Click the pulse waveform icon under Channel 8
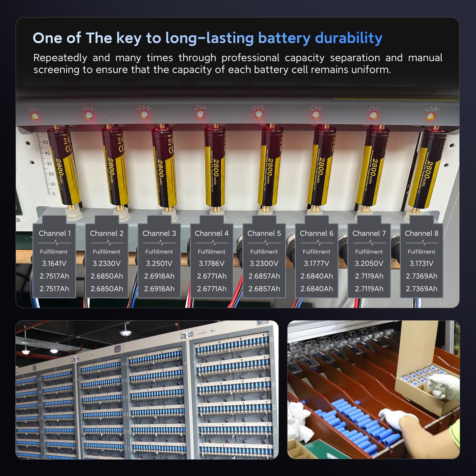The height and width of the screenshot is (476, 476). (x=422, y=242)
